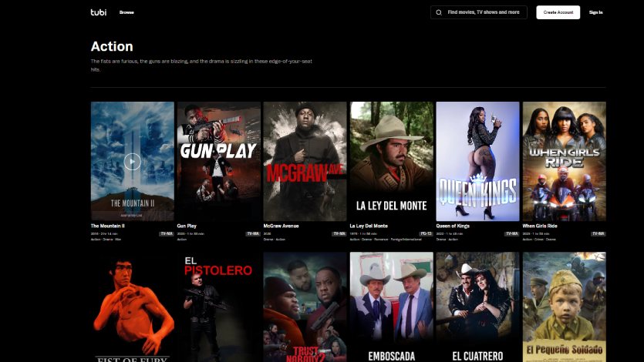The image size is (644, 362).
Task: Open the Gun Play poster
Action: pyautogui.click(x=219, y=162)
